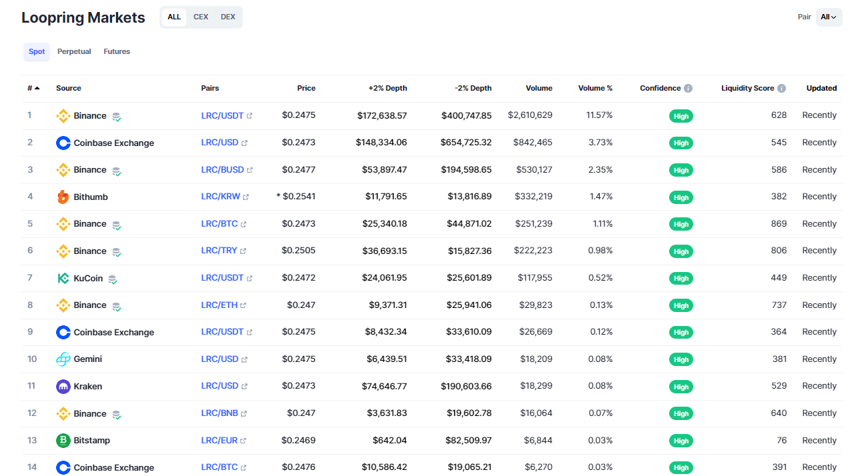Open the LRC/KRW pair link
Viewport: 868px width, 476px height.
click(x=221, y=197)
